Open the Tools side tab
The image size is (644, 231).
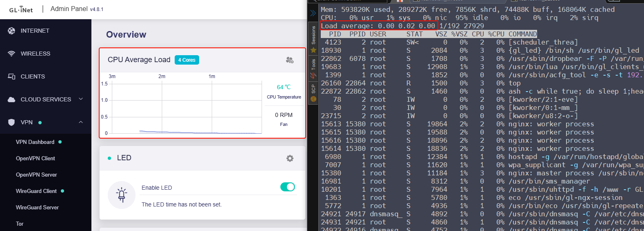(313, 64)
